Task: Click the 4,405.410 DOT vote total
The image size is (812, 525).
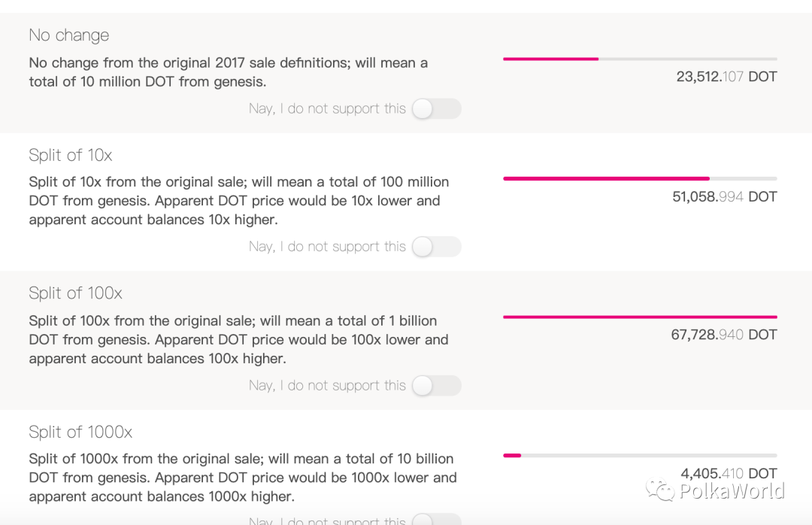Action: (x=729, y=473)
